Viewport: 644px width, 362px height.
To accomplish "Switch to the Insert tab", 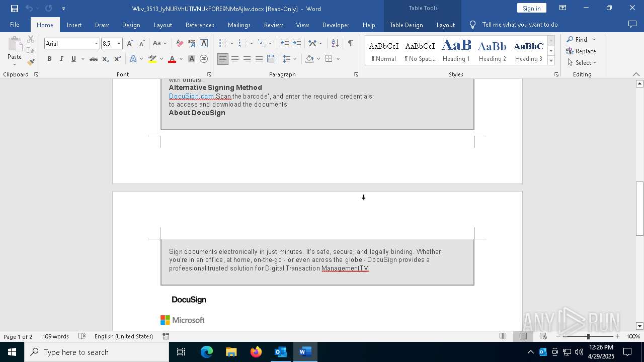I will coord(74,25).
